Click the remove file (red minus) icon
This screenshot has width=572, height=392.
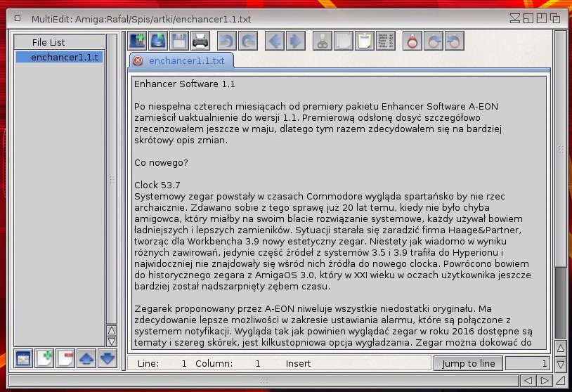[x=65, y=358]
